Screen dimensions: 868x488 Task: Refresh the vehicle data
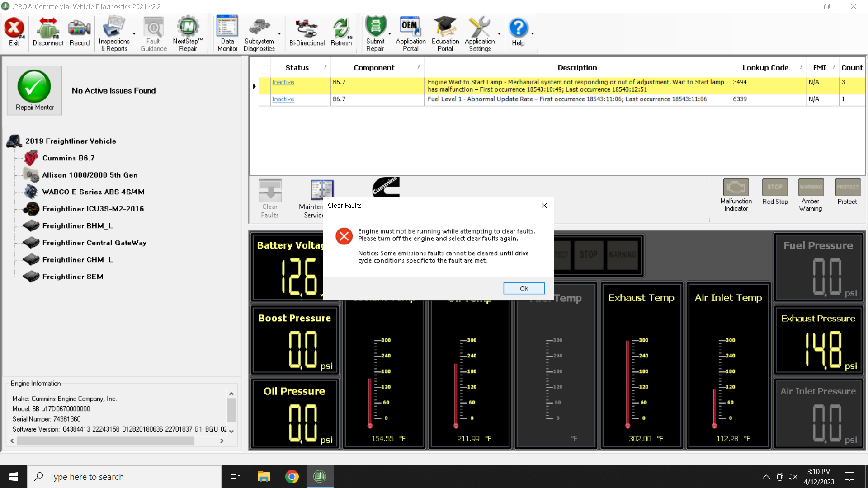(x=341, y=32)
